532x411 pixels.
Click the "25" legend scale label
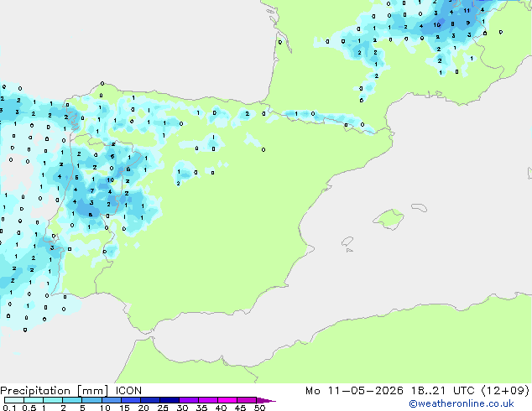[x=163, y=408]
